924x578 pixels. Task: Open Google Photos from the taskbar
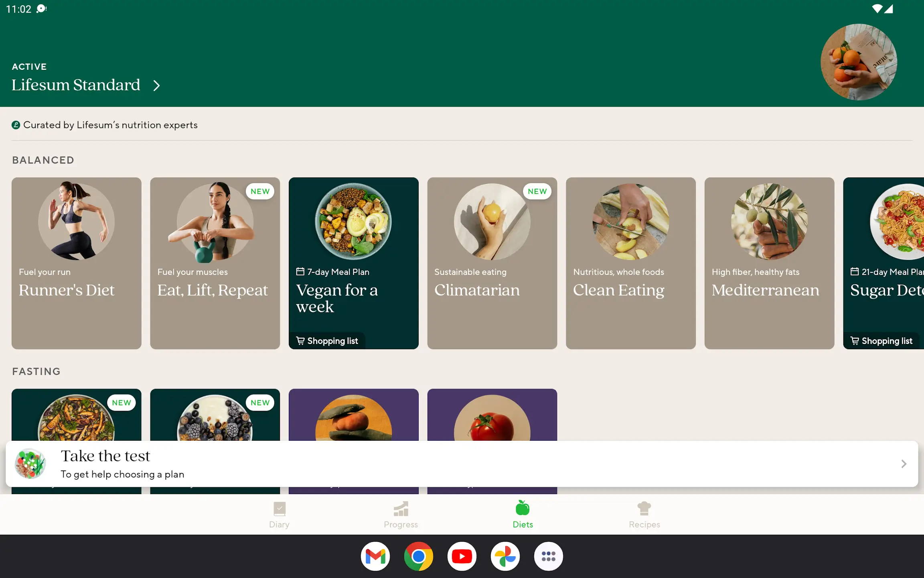pyautogui.click(x=505, y=556)
